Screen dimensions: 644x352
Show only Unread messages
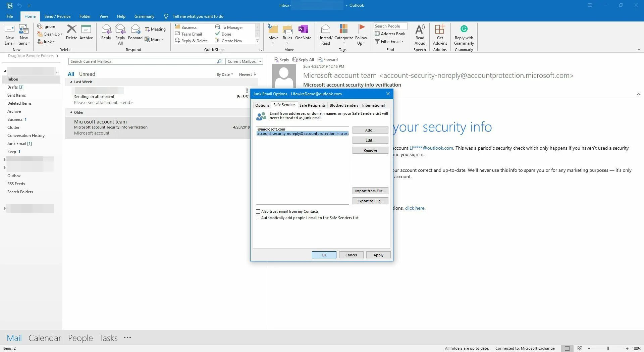coord(87,74)
